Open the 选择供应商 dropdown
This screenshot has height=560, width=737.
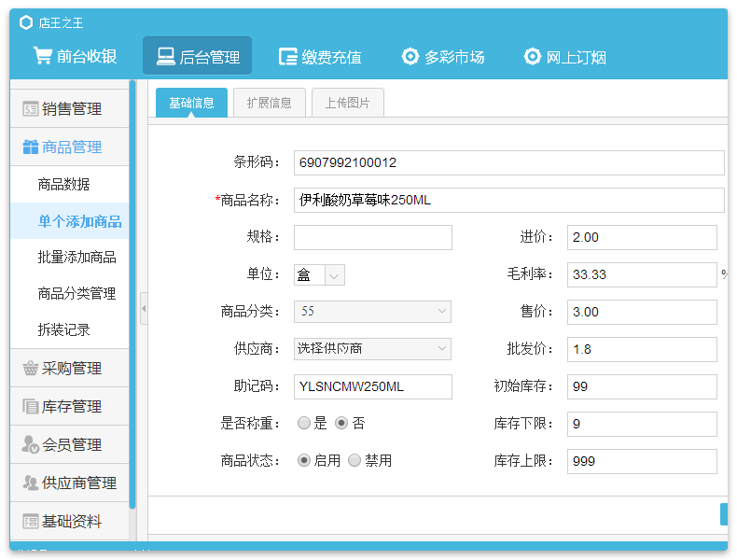[x=372, y=349]
